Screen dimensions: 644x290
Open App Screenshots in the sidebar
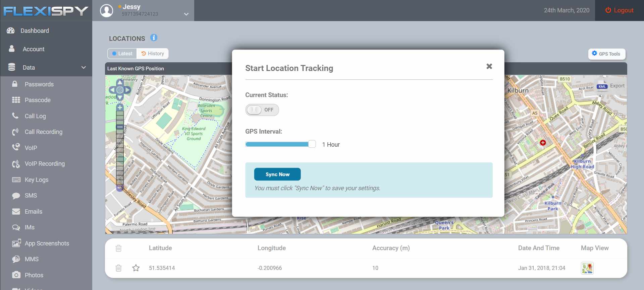(x=46, y=243)
